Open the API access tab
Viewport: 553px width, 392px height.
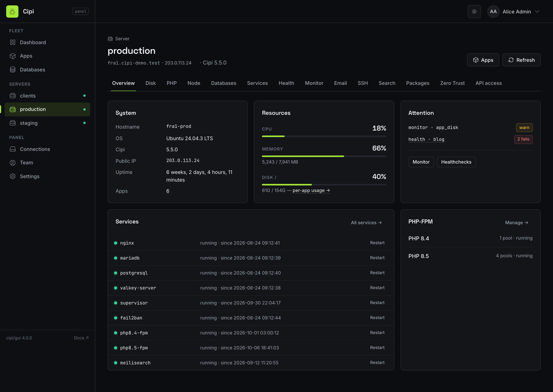pos(488,83)
